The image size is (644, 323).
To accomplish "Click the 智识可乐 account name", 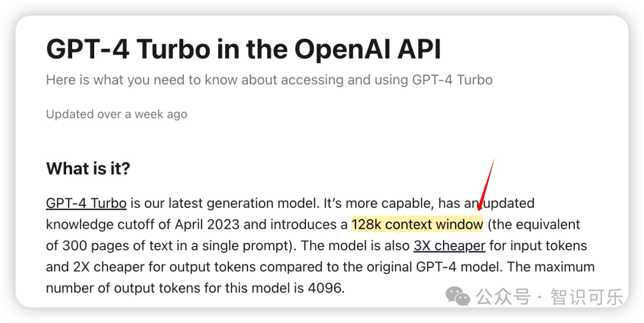I will pos(587,297).
